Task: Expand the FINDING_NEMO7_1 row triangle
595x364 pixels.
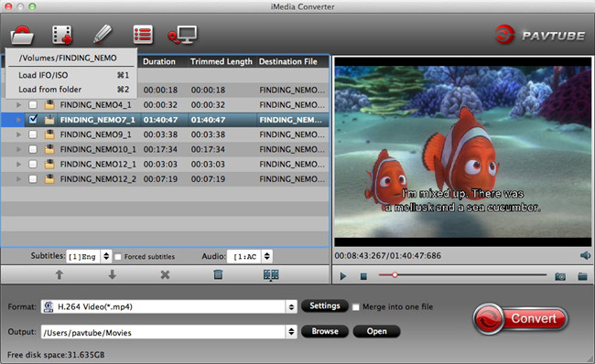Action: (x=18, y=120)
